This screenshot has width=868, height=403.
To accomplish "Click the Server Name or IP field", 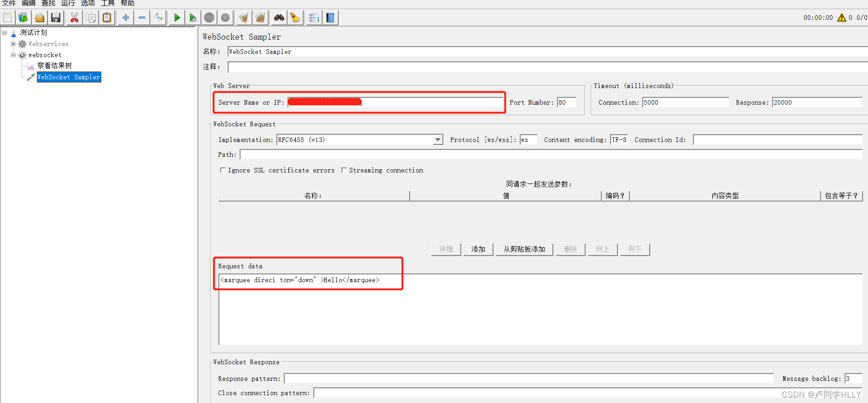I will point(396,102).
